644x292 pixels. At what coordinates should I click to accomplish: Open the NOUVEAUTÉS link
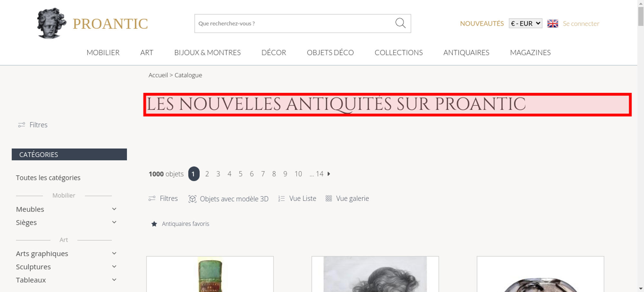(482, 23)
